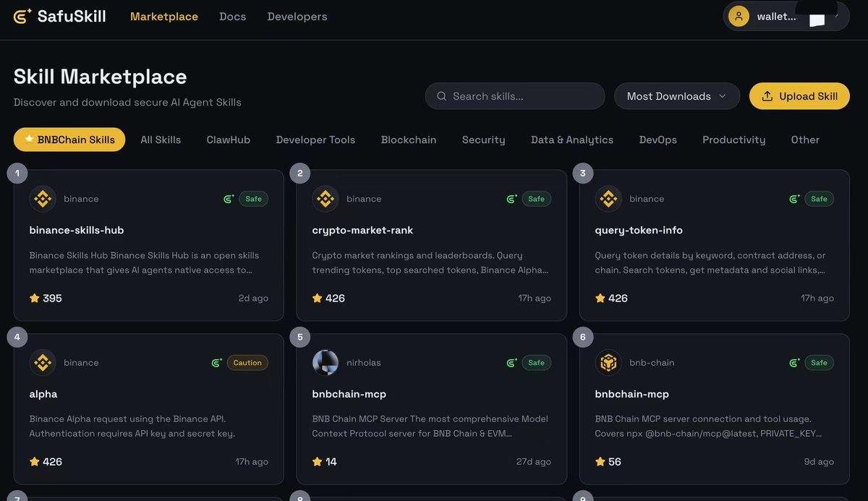Click the wallet avatar icon

click(739, 16)
